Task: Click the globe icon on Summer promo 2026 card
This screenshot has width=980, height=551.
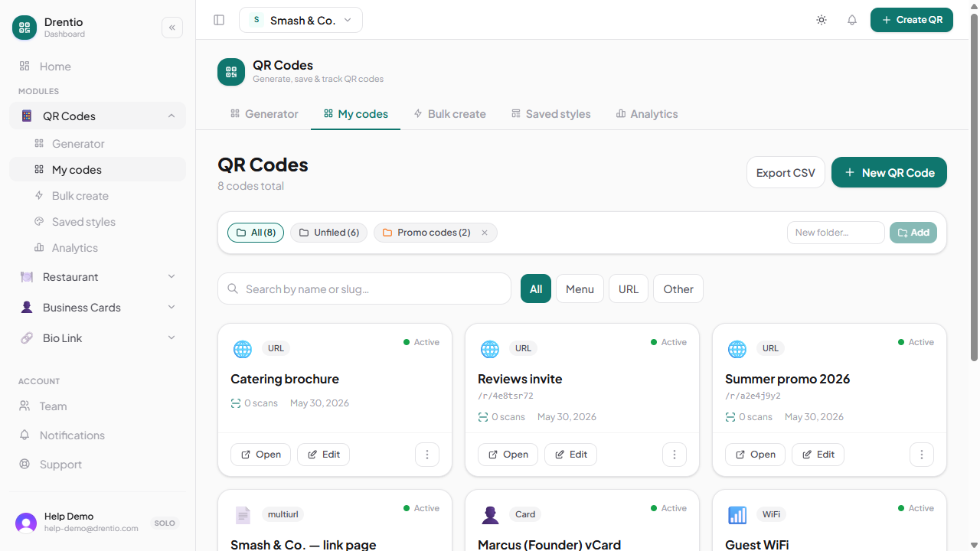Action: pos(737,349)
